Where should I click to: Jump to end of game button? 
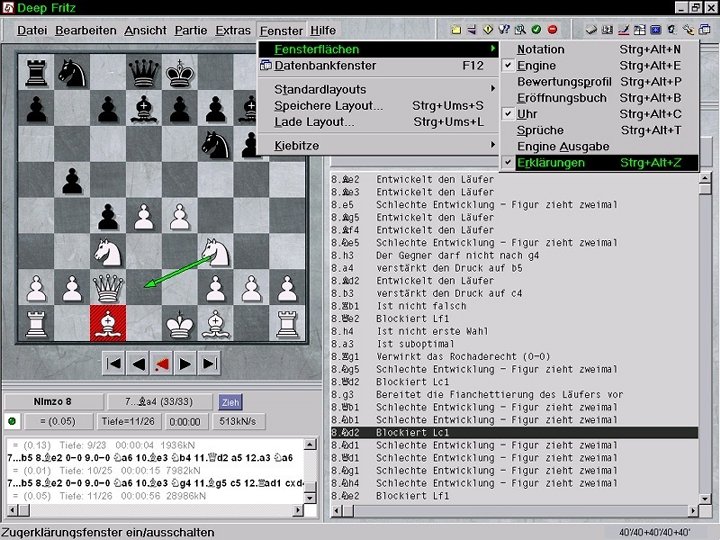(209, 364)
